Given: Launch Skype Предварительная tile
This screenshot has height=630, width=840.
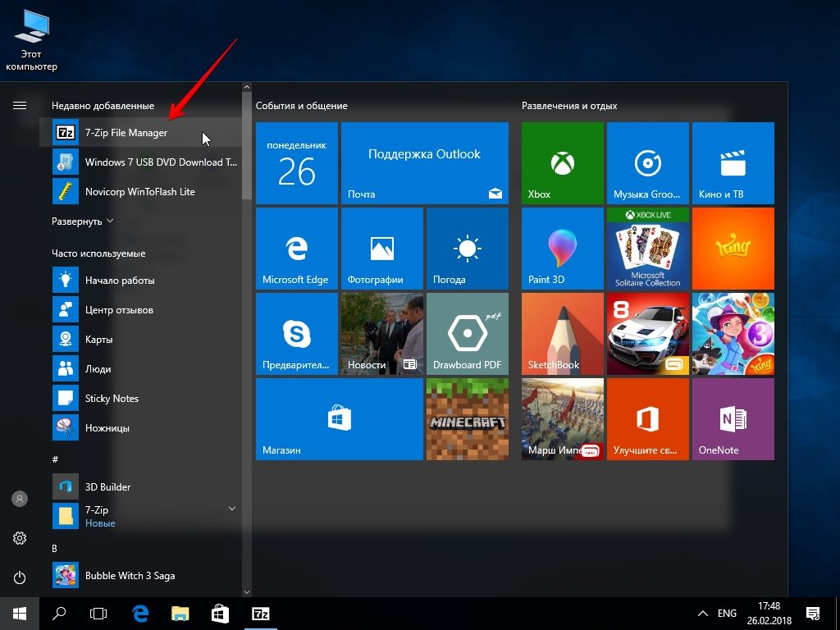Looking at the screenshot, I should click(297, 334).
